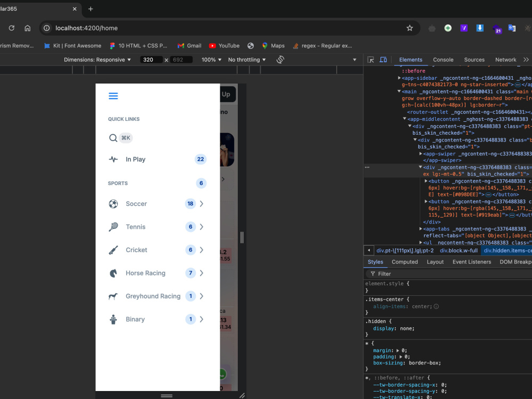This screenshot has height=399, width=532.
Task: Go to browser home page icon
Action: (28, 28)
